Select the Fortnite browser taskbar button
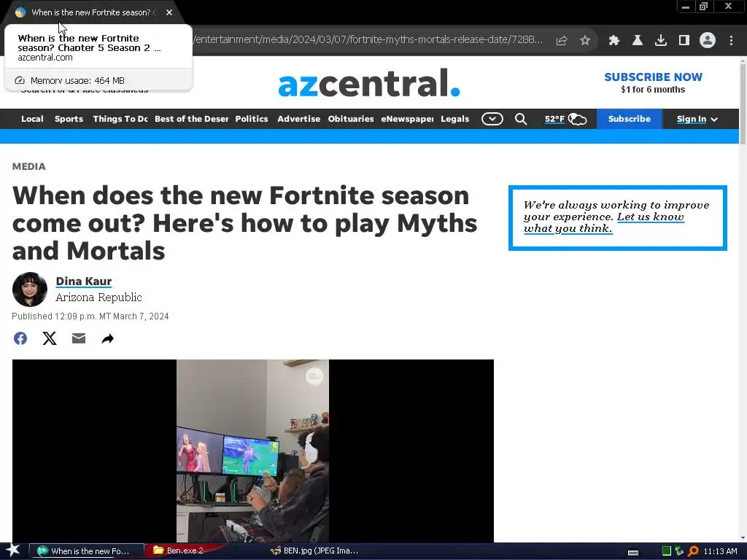This screenshot has width=747, height=560. tap(87, 551)
